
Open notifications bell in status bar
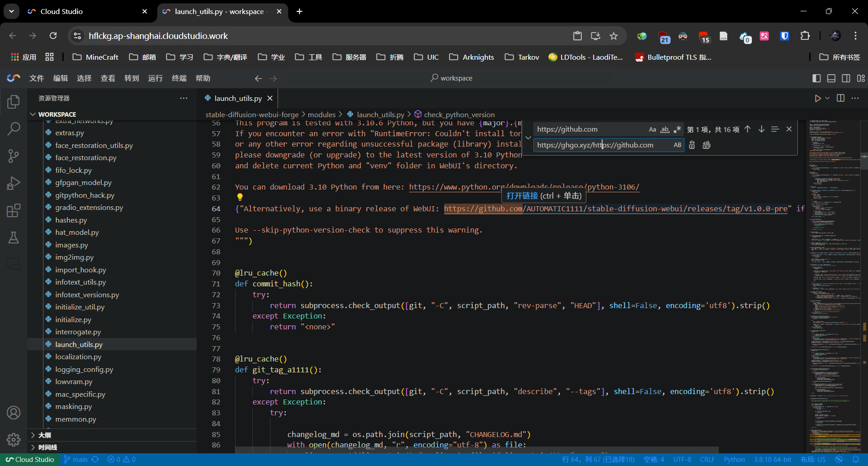[x=856, y=459]
